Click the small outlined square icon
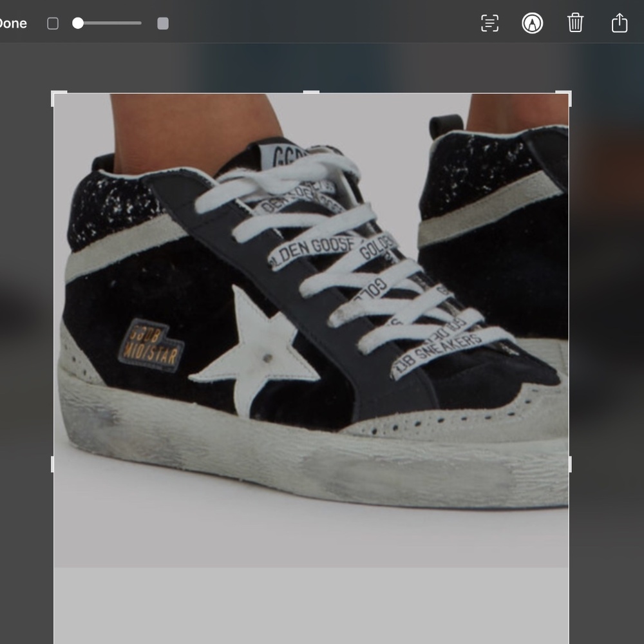The width and height of the screenshot is (644, 644). point(53,23)
